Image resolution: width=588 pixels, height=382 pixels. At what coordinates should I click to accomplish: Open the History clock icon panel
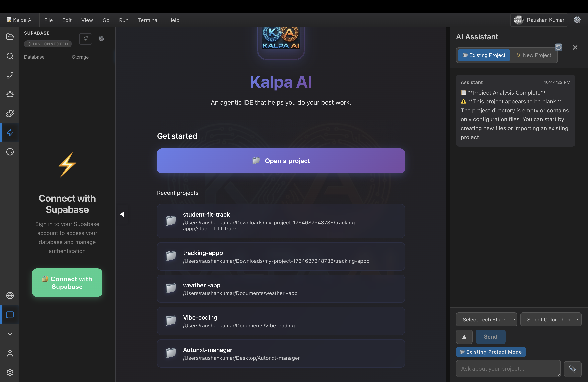pyautogui.click(x=10, y=152)
